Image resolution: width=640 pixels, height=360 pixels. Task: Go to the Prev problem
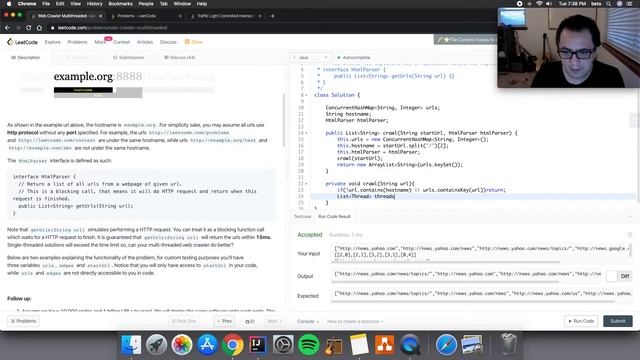(x=224, y=321)
